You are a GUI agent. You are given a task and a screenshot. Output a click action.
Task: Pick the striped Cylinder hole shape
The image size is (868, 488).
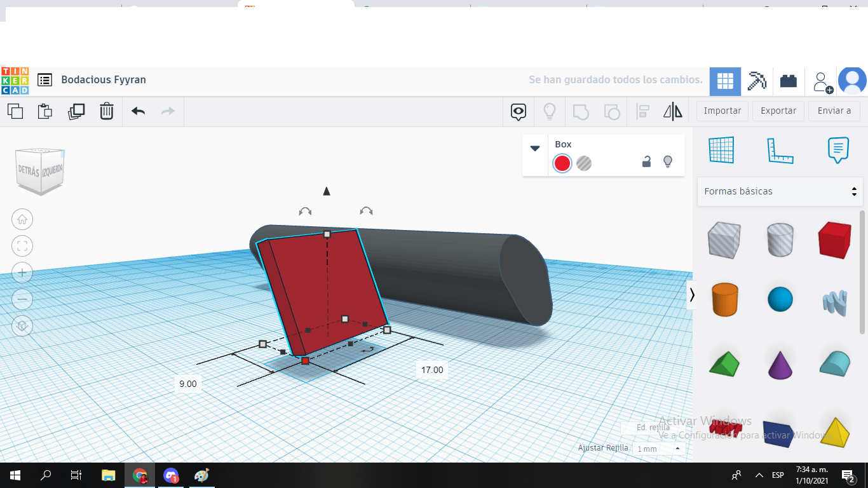coord(780,239)
